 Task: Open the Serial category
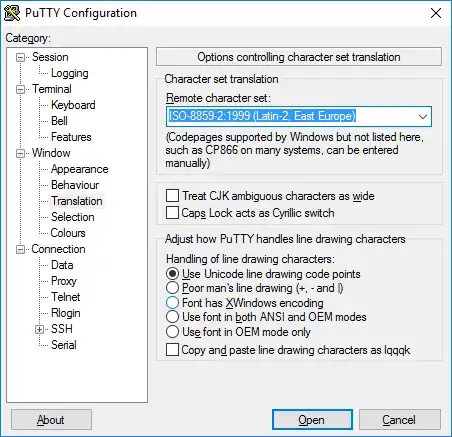64,345
